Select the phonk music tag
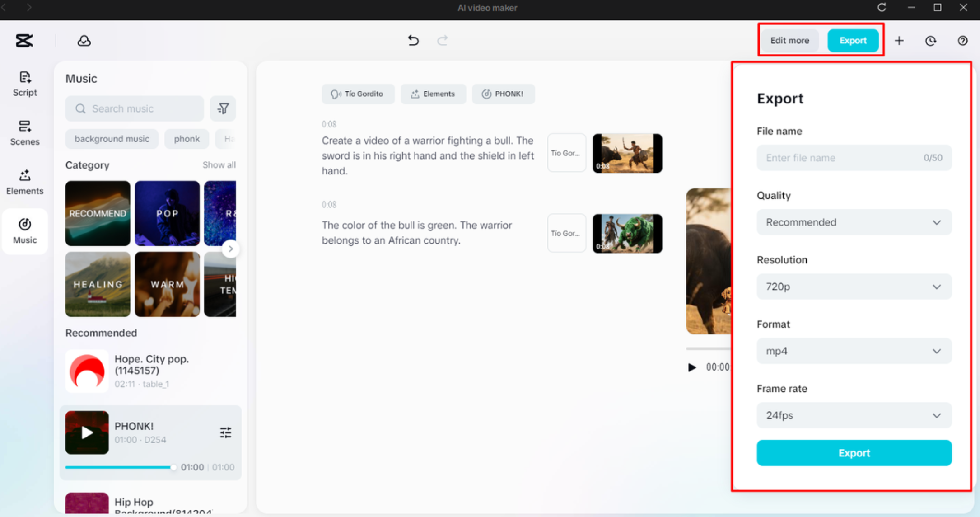This screenshot has width=980, height=517. (x=187, y=139)
